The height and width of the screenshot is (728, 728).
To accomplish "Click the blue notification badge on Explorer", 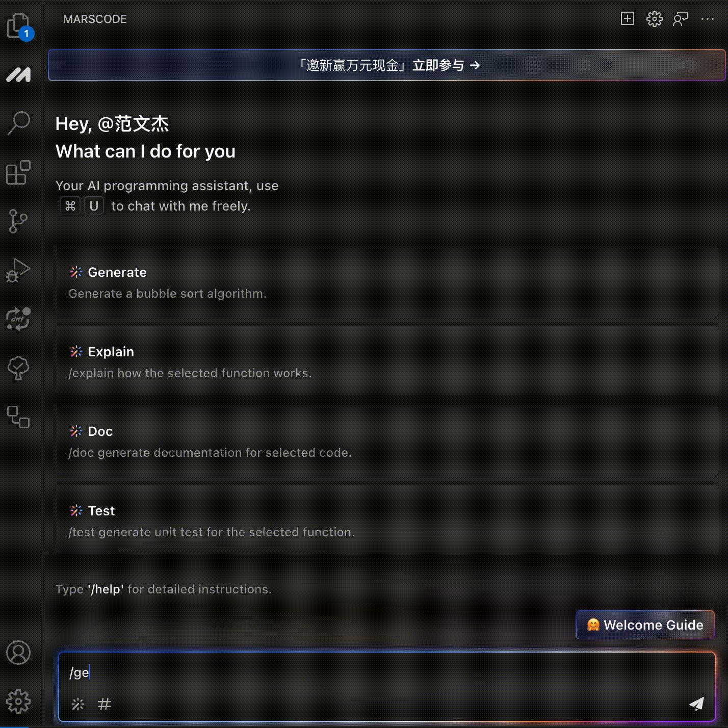I will point(27,34).
